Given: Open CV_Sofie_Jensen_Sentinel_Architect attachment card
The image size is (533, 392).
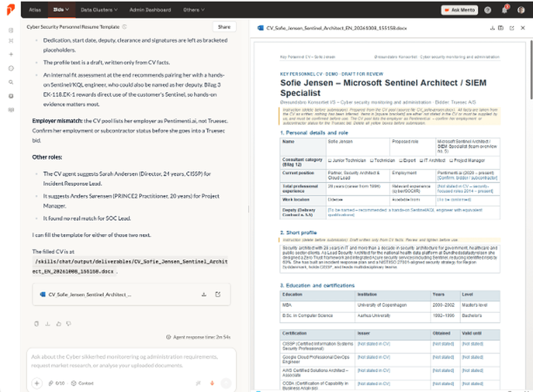Looking at the screenshot, I should (132, 294).
